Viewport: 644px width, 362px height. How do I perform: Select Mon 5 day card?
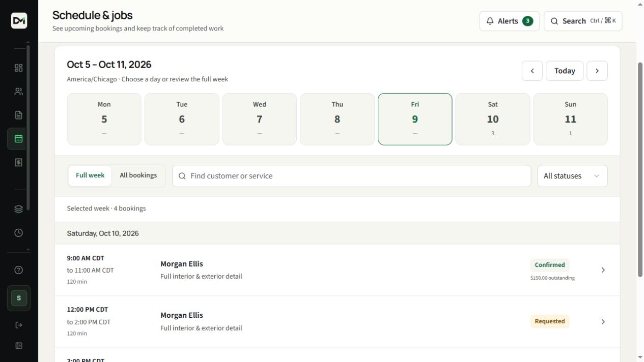[x=104, y=119]
